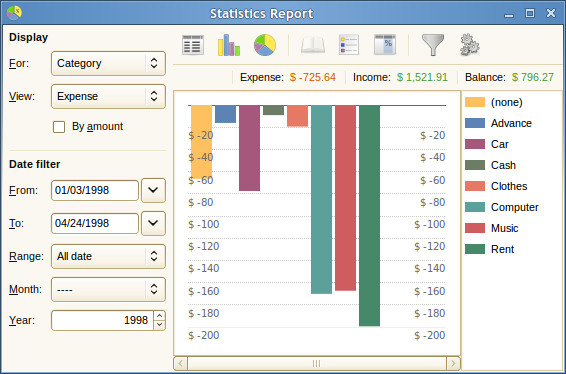Image resolution: width=566 pixels, height=374 pixels.
Task: Click the From date input field
Action: 95,190
